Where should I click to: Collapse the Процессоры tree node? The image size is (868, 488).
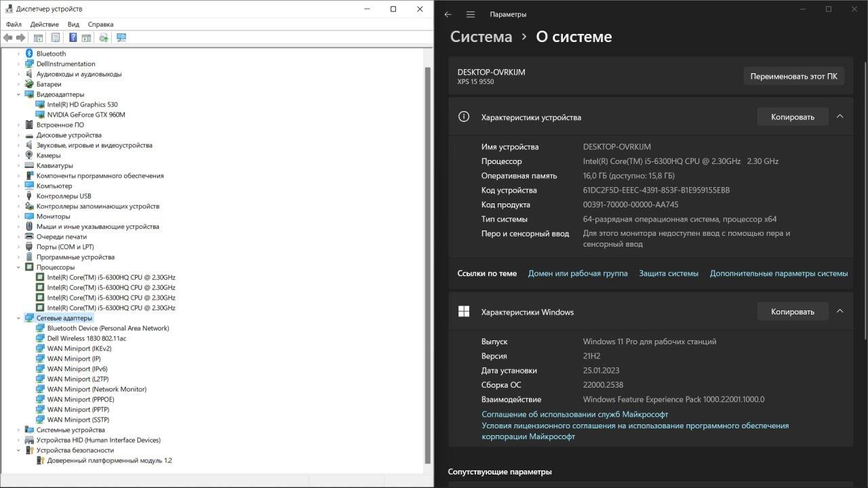[19, 267]
